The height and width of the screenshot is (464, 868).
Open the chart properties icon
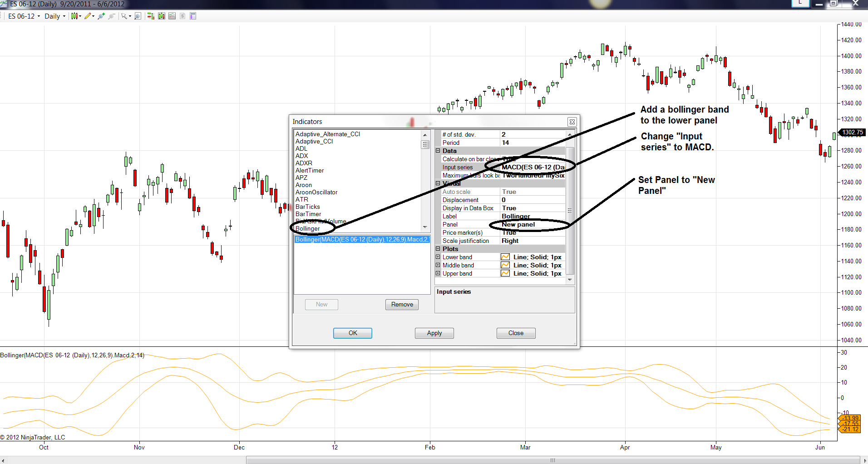click(x=193, y=16)
